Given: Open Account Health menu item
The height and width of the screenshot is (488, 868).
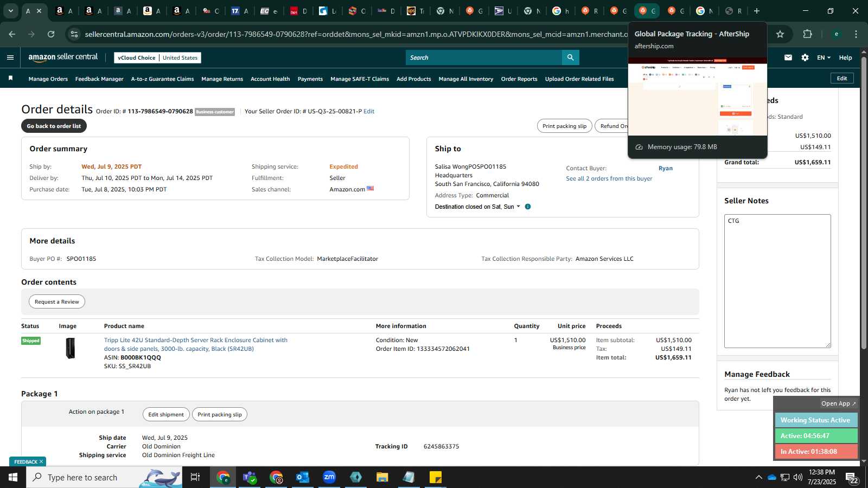Looking at the screenshot, I should pyautogui.click(x=270, y=79).
